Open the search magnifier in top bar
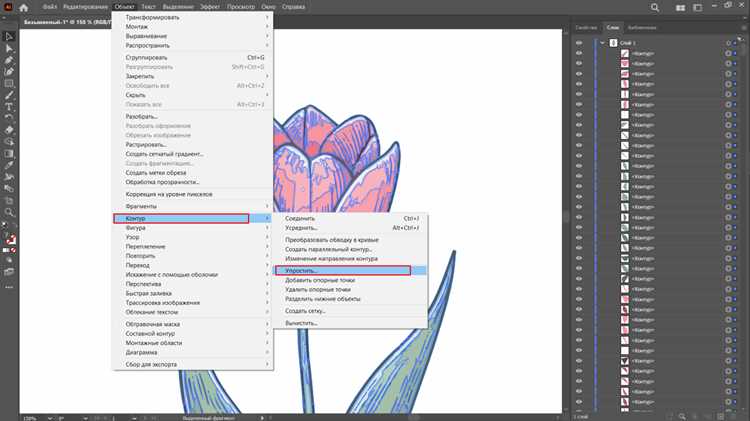The height and width of the screenshot is (421, 750). [655, 7]
